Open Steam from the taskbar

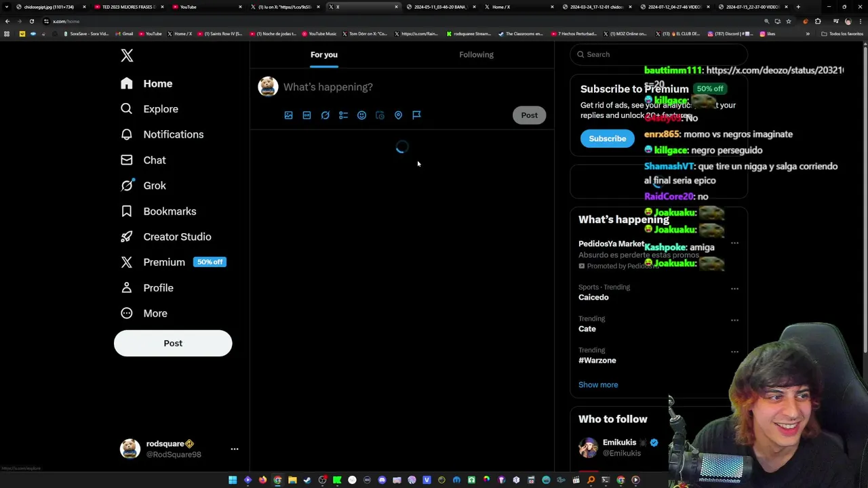(x=307, y=480)
